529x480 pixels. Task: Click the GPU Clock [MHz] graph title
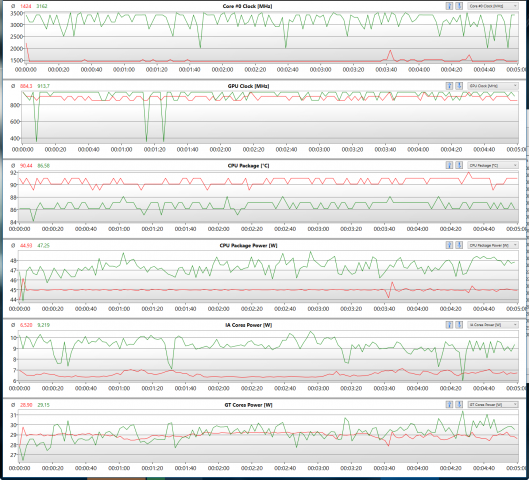tap(248, 86)
